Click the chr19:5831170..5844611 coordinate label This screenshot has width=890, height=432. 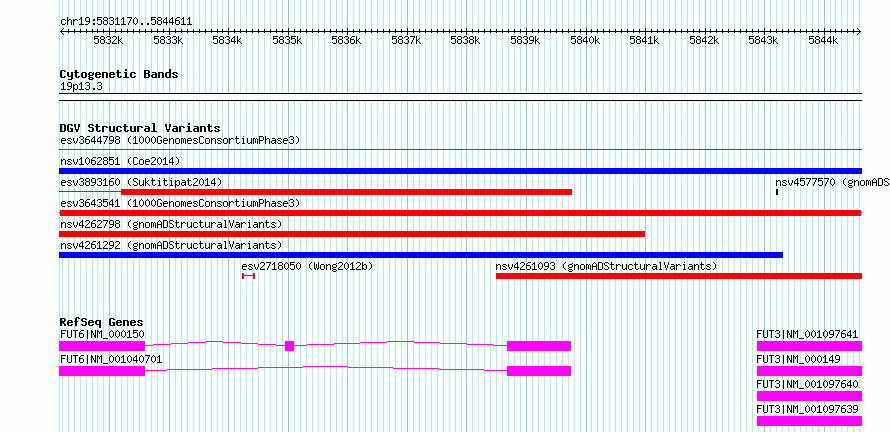point(126,22)
